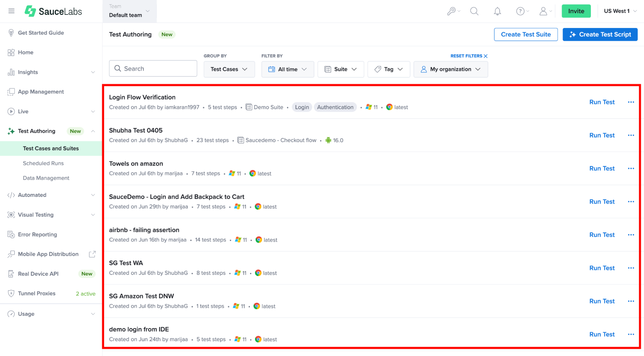Open the Get Started Guide
644x356 pixels.
[41, 33]
